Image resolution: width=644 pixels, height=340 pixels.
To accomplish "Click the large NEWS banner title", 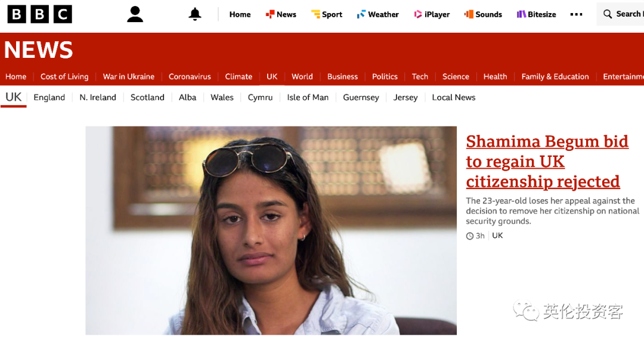I will point(39,50).
